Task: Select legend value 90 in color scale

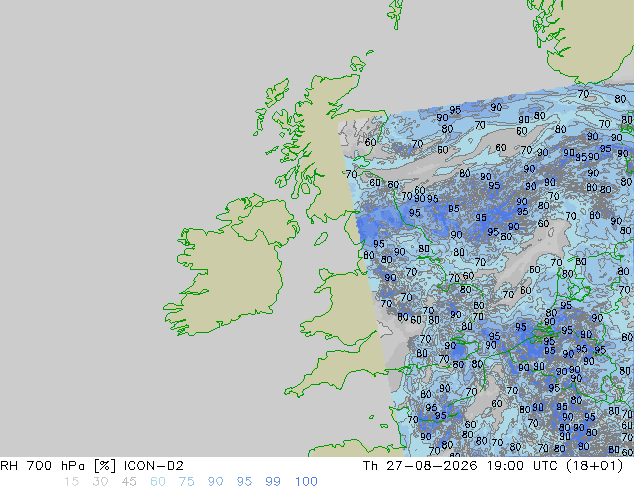Action: click(215, 482)
